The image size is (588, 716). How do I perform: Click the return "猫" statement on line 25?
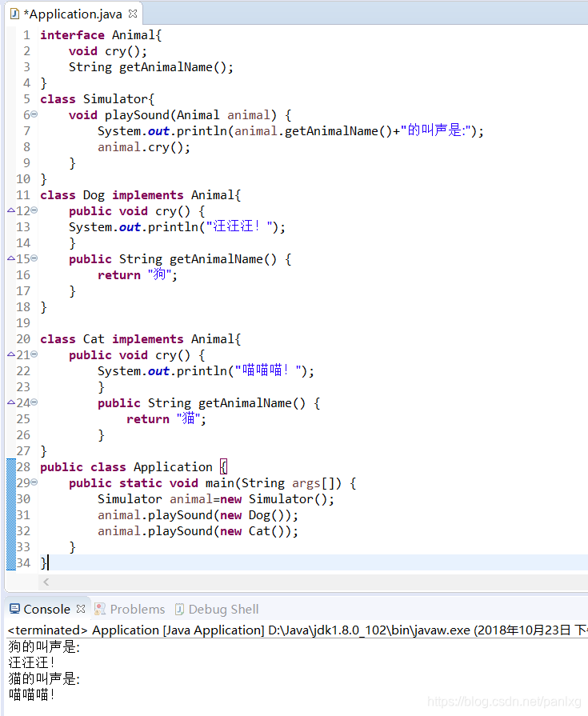click(166, 418)
